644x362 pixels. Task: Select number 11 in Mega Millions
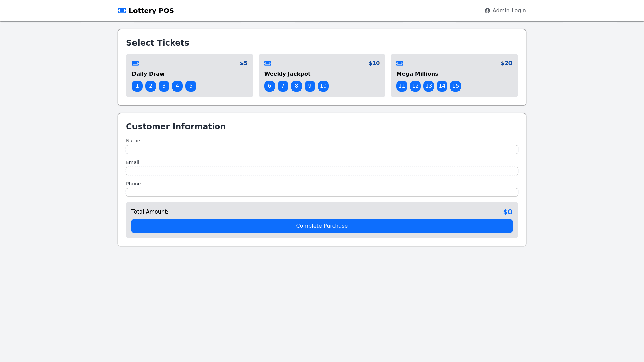click(401, 86)
